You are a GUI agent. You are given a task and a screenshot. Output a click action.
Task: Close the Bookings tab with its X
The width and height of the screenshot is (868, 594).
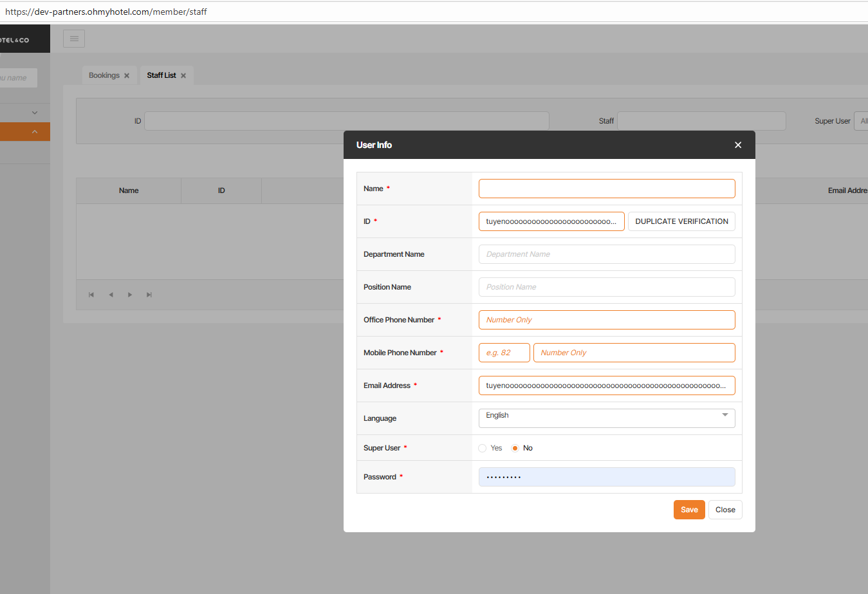coord(127,76)
